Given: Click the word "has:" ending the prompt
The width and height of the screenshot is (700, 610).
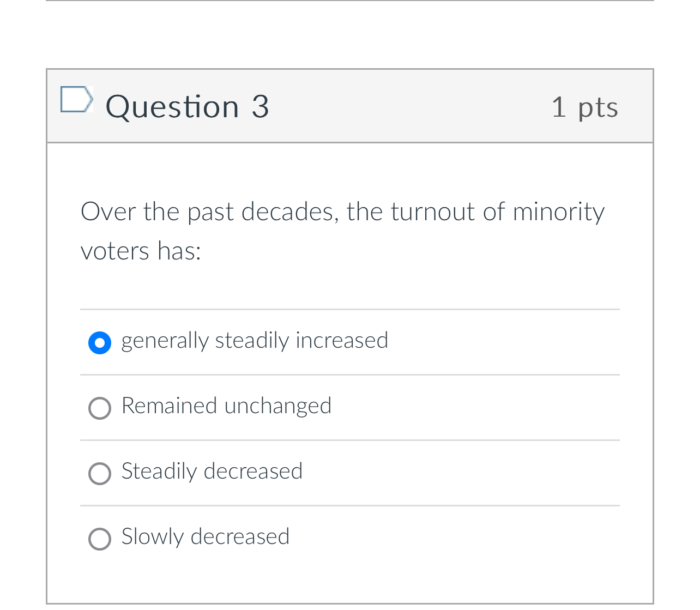Looking at the screenshot, I should pyautogui.click(x=179, y=251).
